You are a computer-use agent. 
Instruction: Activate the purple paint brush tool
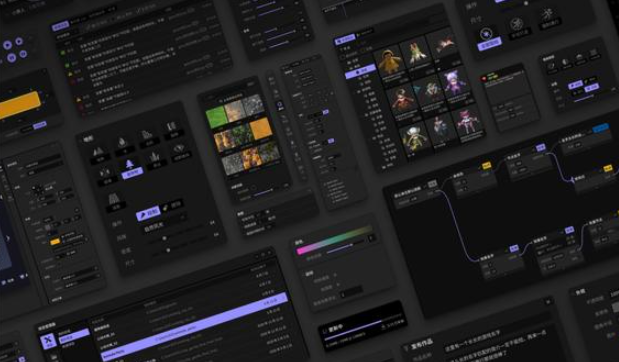pyautogui.click(x=148, y=214)
